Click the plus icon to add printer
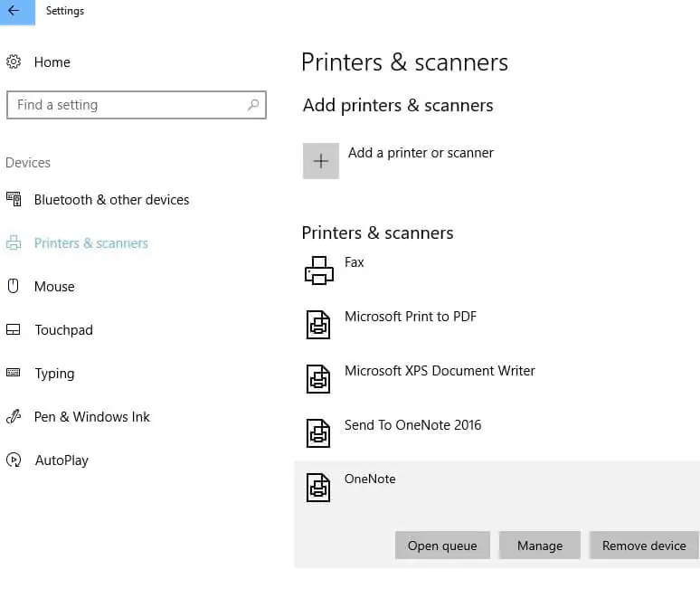The width and height of the screenshot is (700, 598). click(320, 161)
